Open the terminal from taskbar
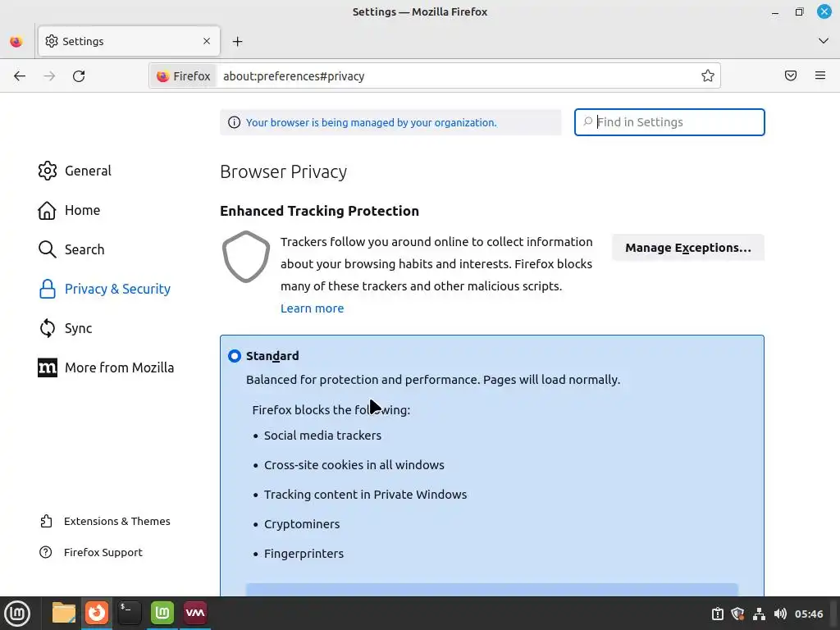Image resolution: width=840 pixels, height=630 pixels. 129,614
